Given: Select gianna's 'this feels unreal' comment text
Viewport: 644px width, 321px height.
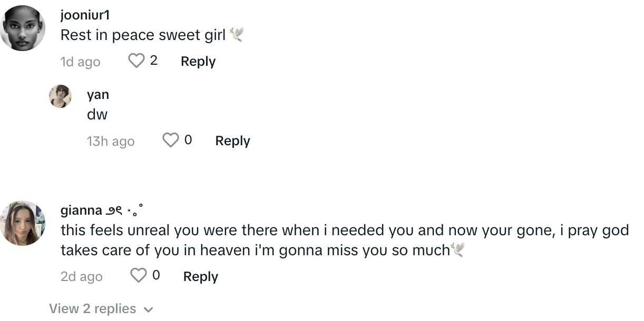Looking at the screenshot, I should [345, 240].
